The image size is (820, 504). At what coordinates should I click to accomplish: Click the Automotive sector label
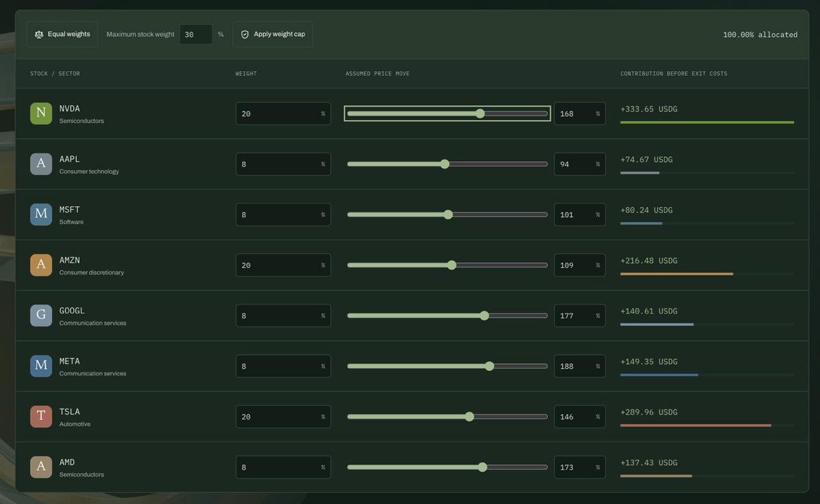[74, 424]
